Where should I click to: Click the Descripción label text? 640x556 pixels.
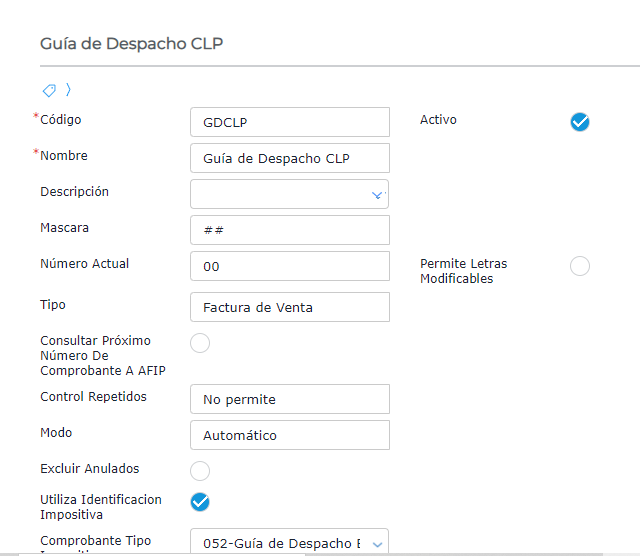[x=74, y=192]
